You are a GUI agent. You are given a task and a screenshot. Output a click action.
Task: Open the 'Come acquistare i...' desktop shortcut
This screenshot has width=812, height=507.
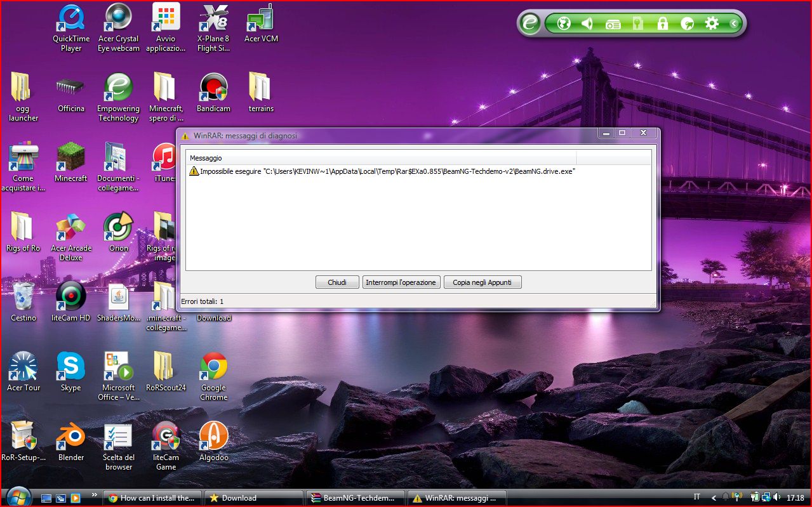[23, 167]
